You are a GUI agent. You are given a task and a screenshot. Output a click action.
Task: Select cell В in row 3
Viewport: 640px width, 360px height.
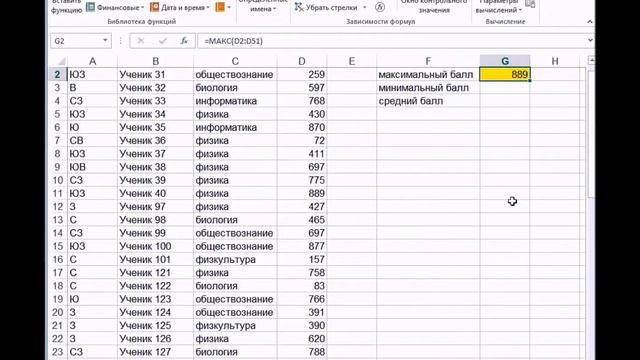pyautogui.click(x=92, y=88)
